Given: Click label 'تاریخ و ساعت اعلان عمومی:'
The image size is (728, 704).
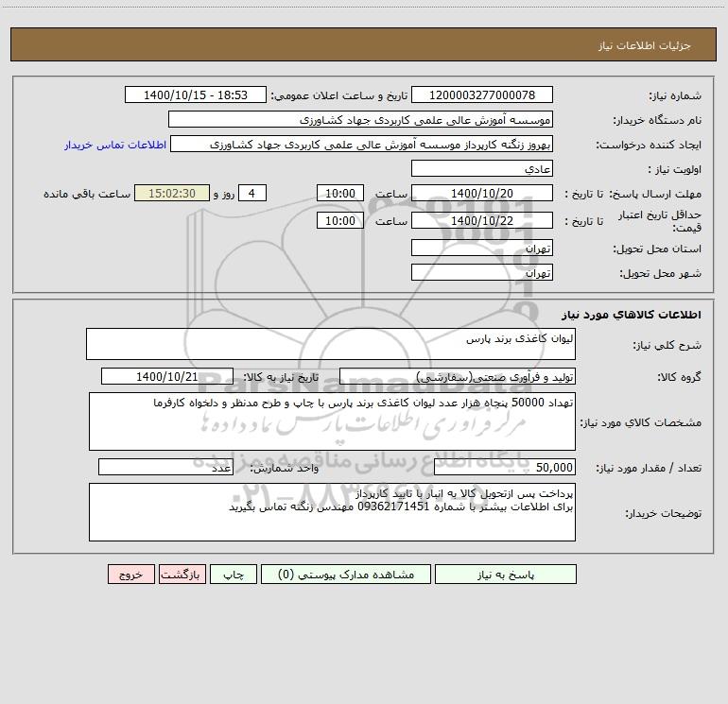Looking at the screenshot, I should point(339,95).
